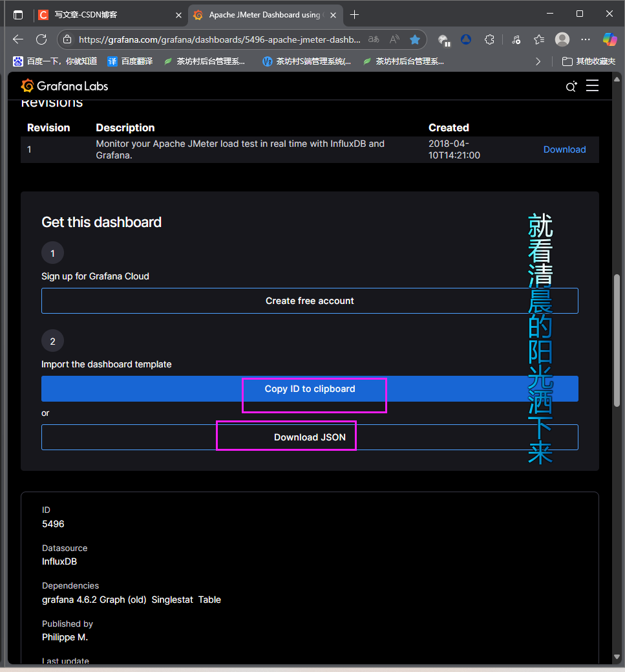Open the paused globe extension icon
The width and height of the screenshot is (625, 672).
pyautogui.click(x=444, y=40)
